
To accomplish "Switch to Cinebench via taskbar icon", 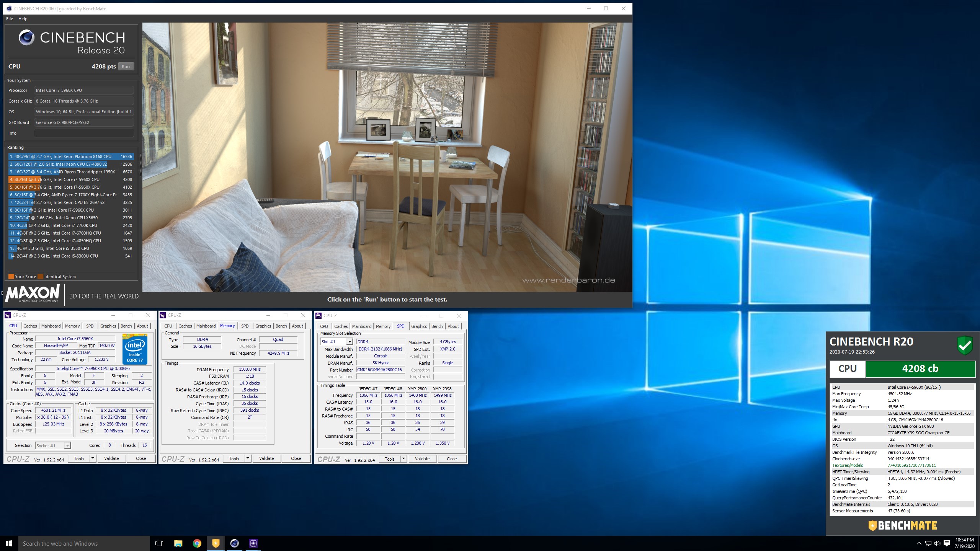I will [235, 543].
